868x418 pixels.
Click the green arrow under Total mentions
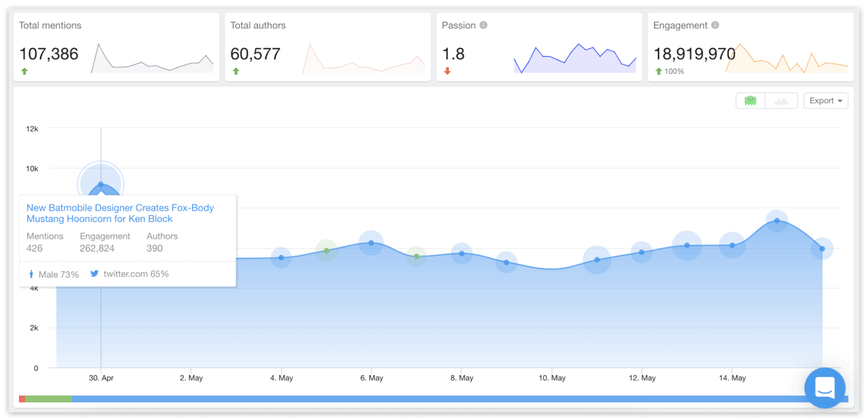click(x=24, y=71)
